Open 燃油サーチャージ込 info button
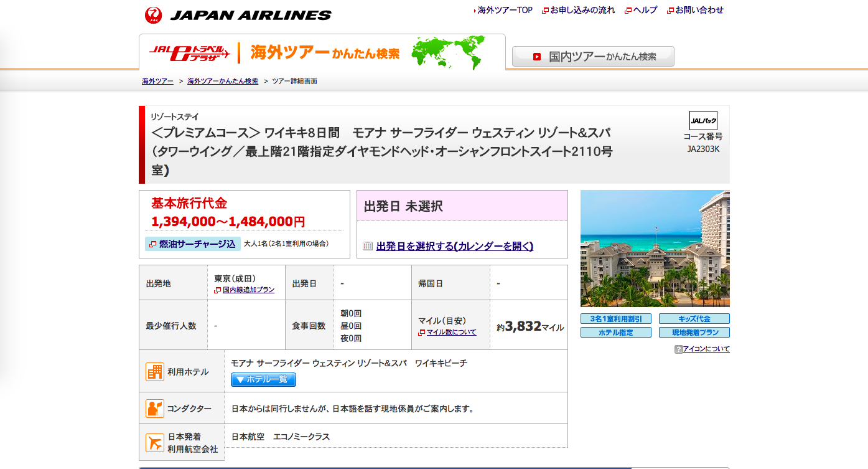This screenshot has width=868, height=469. (193, 244)
